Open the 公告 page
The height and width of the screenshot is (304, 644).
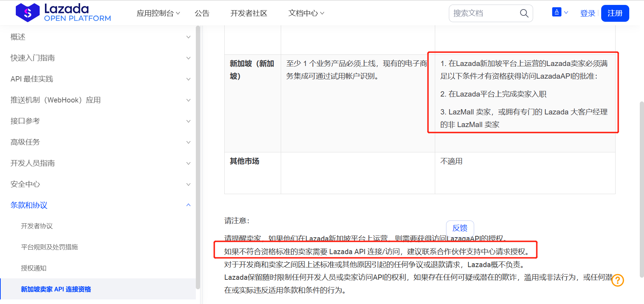pyautogui.click(x=202, y=13)
